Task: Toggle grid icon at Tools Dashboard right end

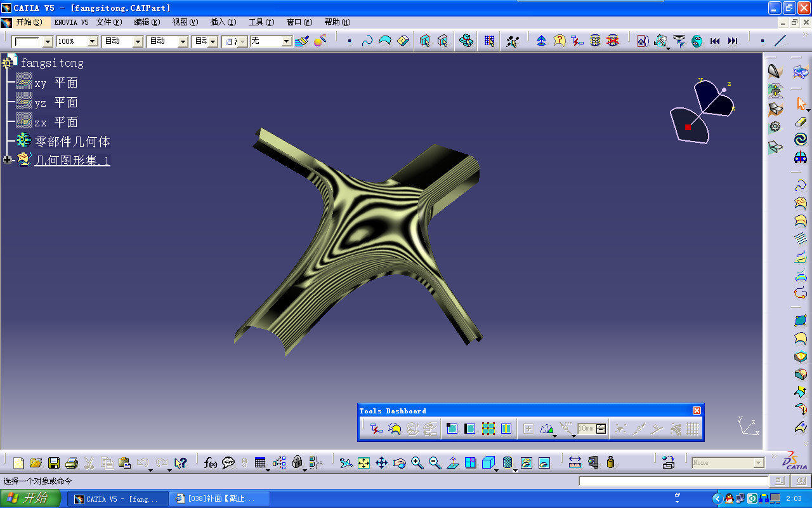Action: pyautogui.click(x=693, y=429)
